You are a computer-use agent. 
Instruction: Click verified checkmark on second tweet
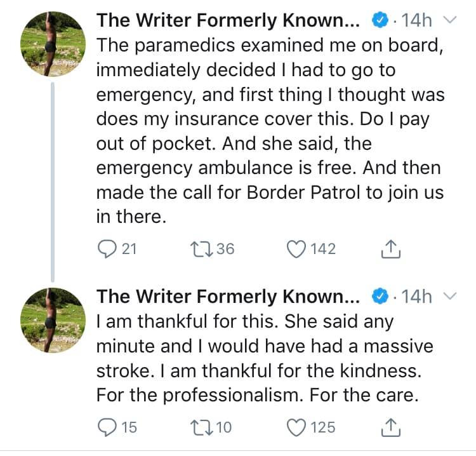click(379, 296)
